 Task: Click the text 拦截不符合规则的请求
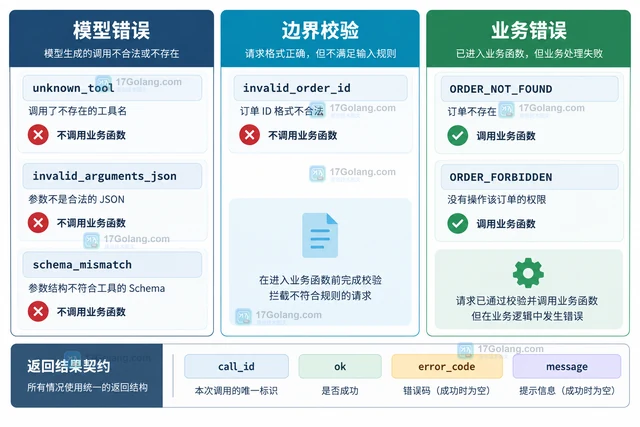(320, 296)
